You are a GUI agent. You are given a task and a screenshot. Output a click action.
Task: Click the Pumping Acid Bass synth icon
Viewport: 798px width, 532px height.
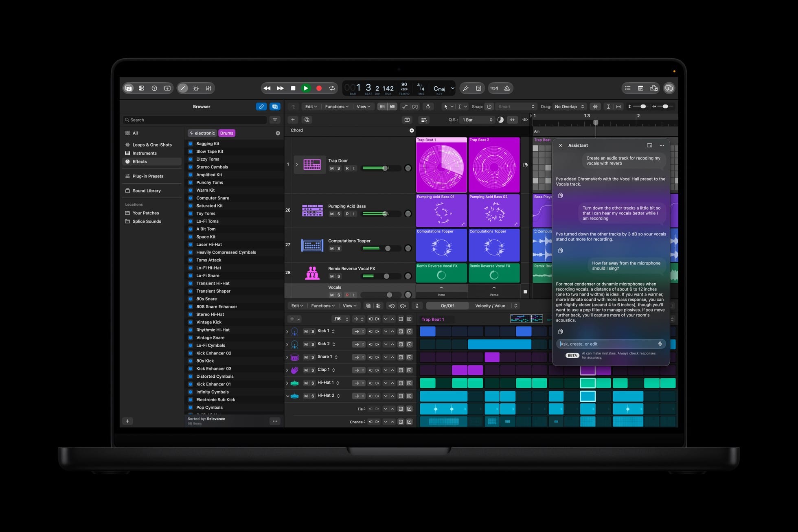click(x=312, y=210)
